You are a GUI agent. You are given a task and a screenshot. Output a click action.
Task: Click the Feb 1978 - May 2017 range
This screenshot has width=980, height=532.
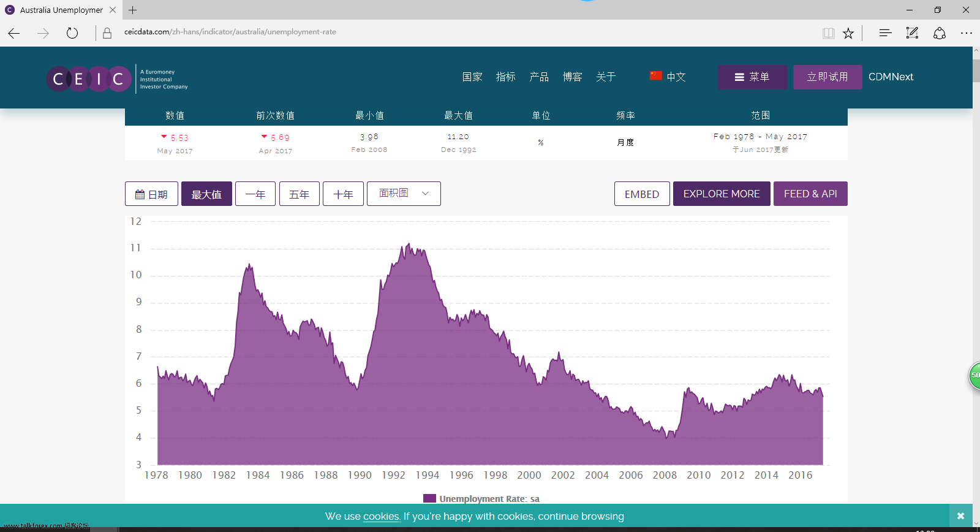click(760, 136)
